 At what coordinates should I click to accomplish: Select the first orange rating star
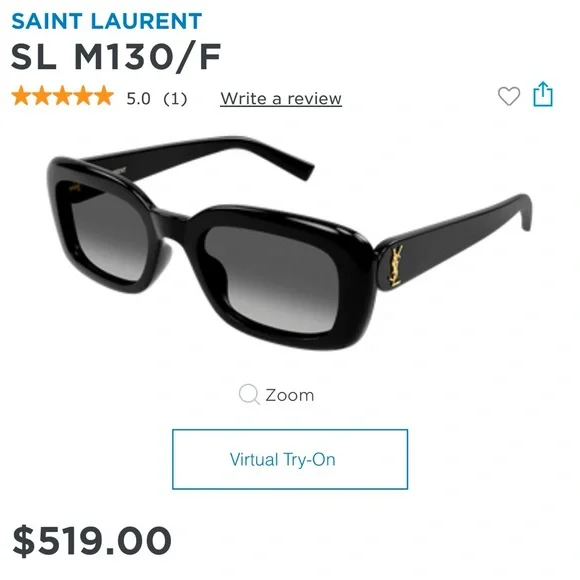[x=21, y=96]
